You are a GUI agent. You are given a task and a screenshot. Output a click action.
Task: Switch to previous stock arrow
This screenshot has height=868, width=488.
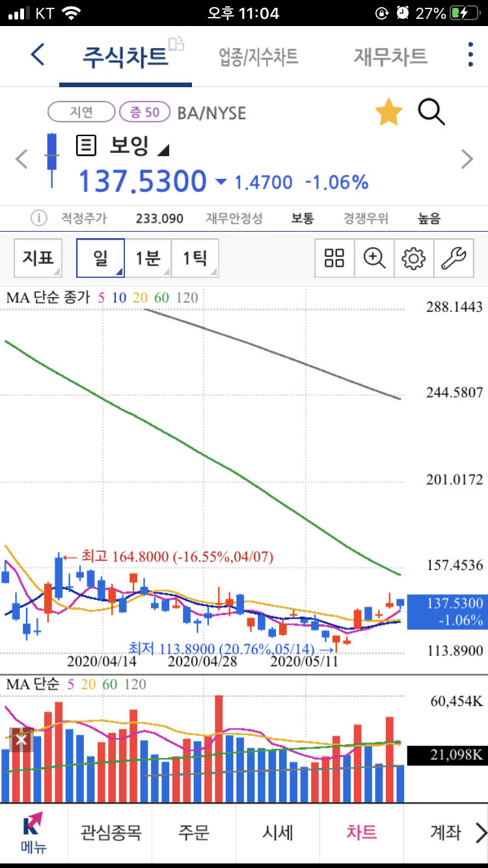(21, 159)
